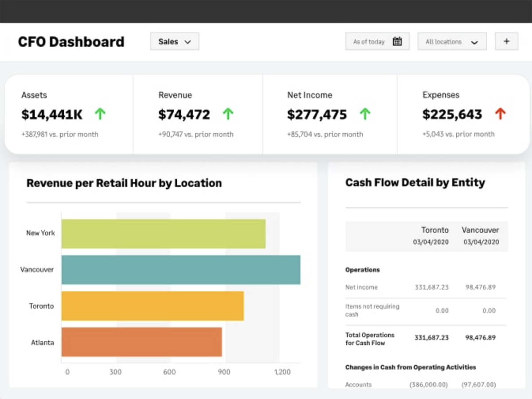The image size is (532, 399).
Task: Click the Revenue per Retail Hour chart title
Action: [124, 183]
